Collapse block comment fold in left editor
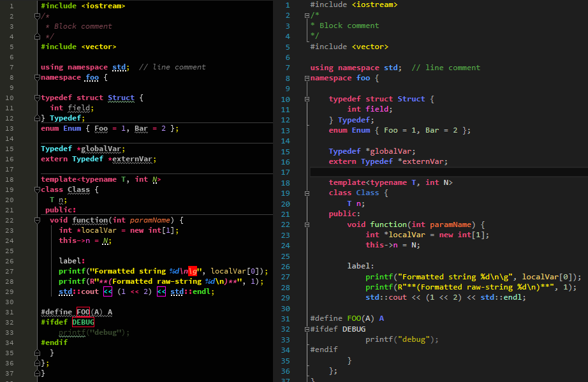This screenshot has height=382, width=588. (x=37, y=16)
